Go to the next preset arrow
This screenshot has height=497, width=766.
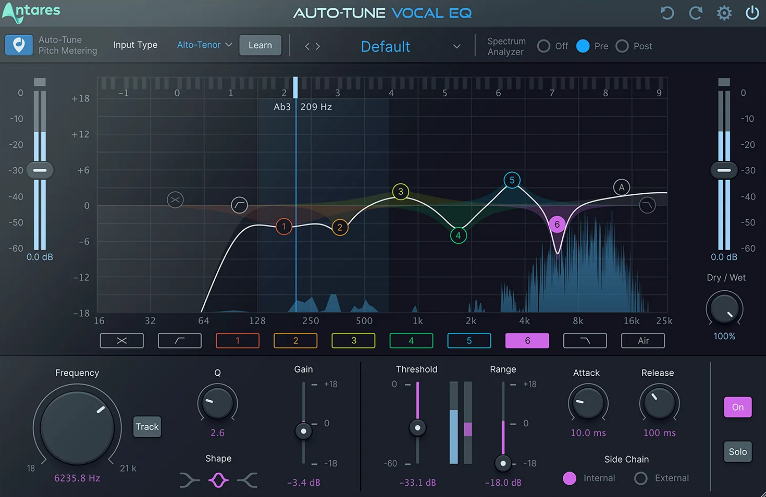point(318,46)
